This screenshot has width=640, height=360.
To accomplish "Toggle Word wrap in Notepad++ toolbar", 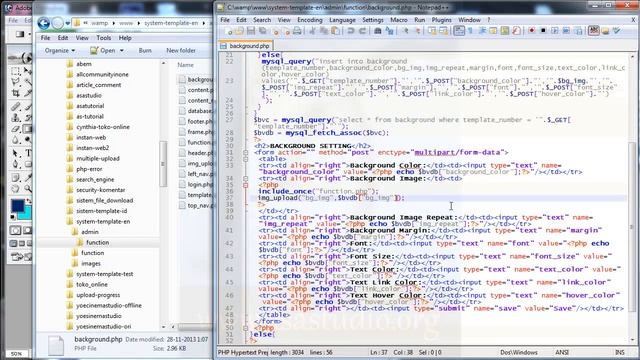I will (x=459, y=31).
